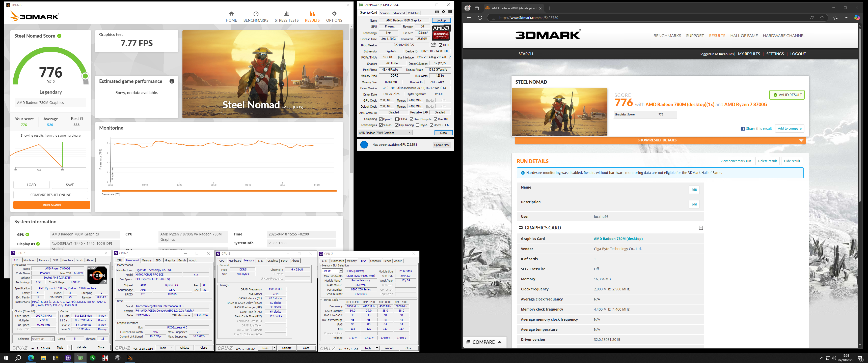Open the My Results link
The image size is (868, 363).
click(x=749, y=54)
